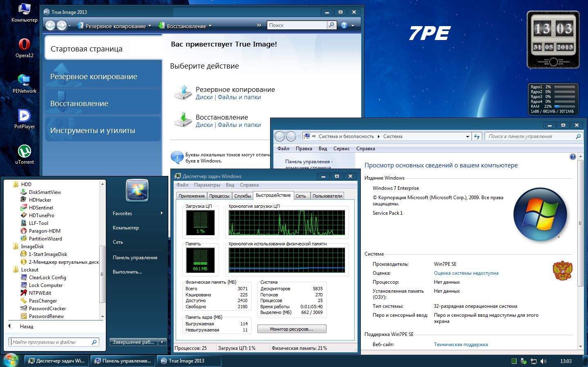The image size is (588, 367).
Task: Click the refresh icon in the Система address bar
Action: click(477, 136)
